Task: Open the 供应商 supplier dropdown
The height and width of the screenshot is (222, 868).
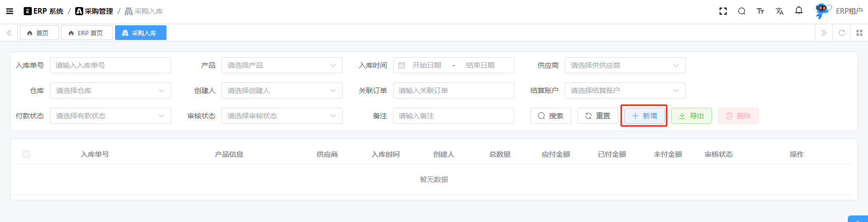Action: tap(625, 65)
